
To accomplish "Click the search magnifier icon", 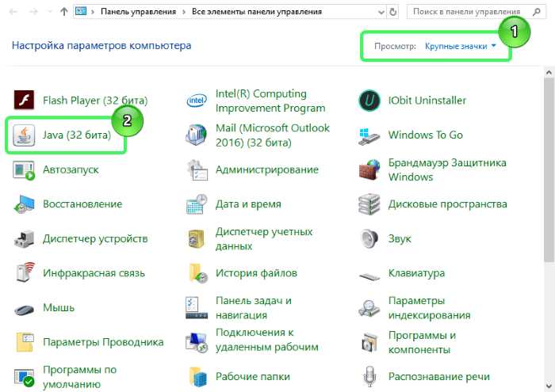I will coord(537,12).
